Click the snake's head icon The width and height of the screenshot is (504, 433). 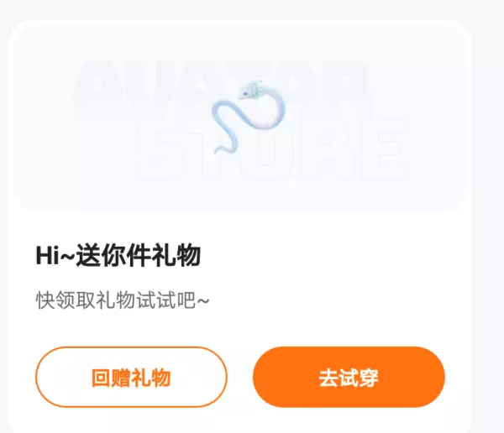tap(251, 90)
